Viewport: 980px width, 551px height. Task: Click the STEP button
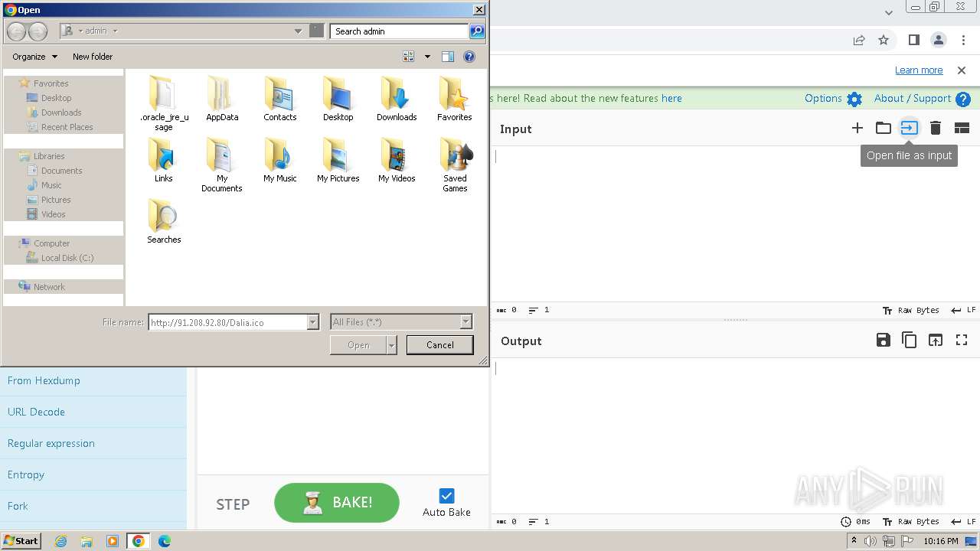point(233,504)
